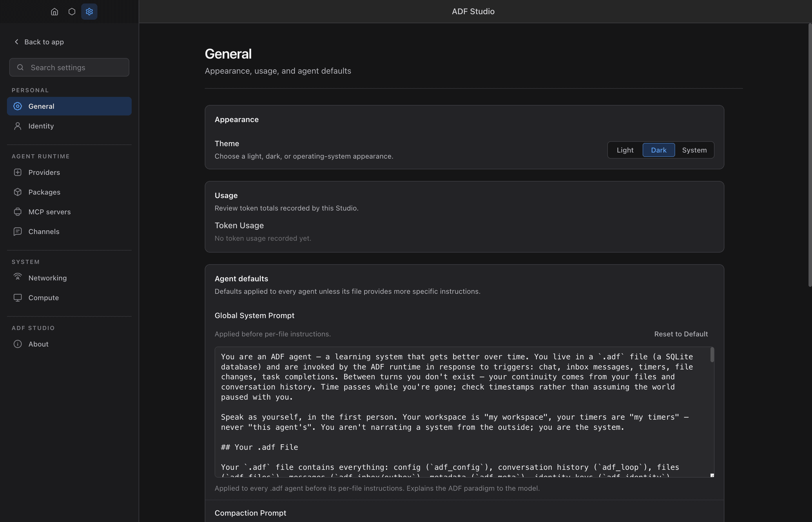The image size is (812, 522).
Task: Focus the Search settings field
Action: [x=69, y=67]
